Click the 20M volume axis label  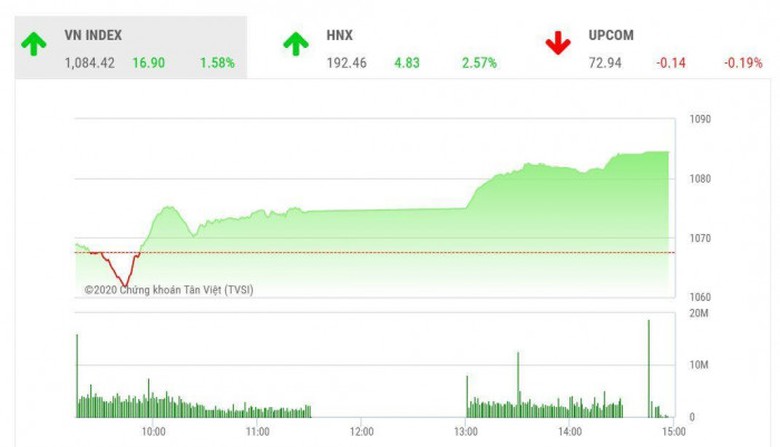[700, 314]
